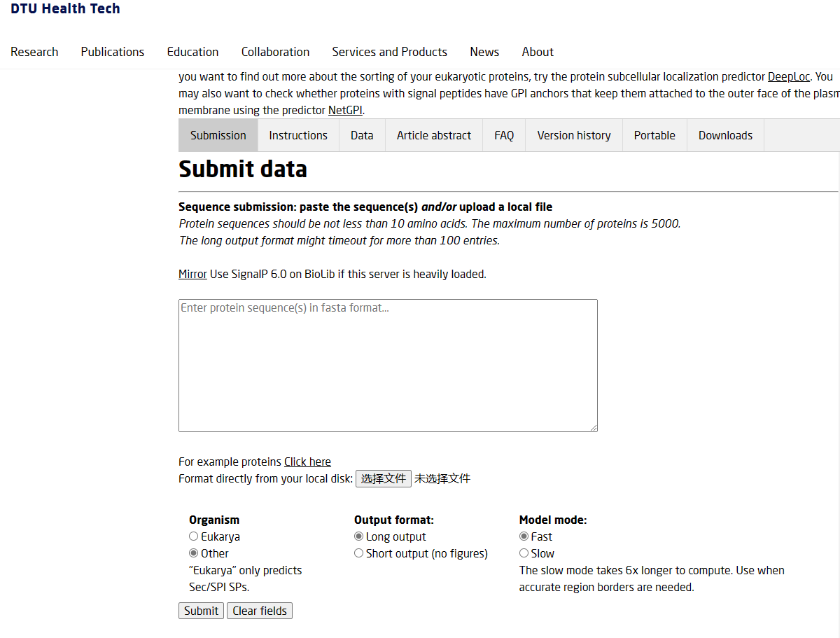
Task: Open Services and Products menu
Action: pyautogui.click(x=389, y=52)
